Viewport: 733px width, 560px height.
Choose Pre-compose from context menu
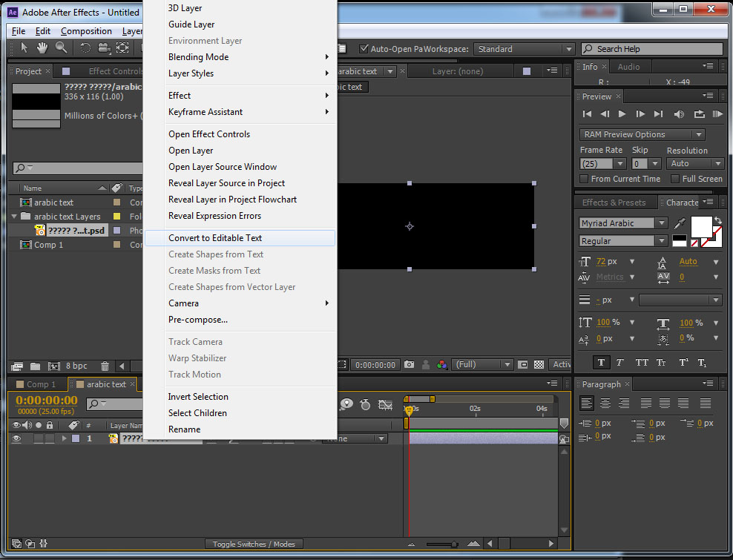(x=240, y=320)
